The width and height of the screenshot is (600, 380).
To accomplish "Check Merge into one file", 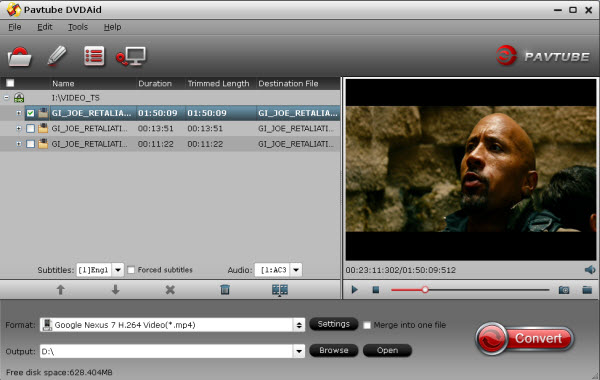I will tap(367, 325).
